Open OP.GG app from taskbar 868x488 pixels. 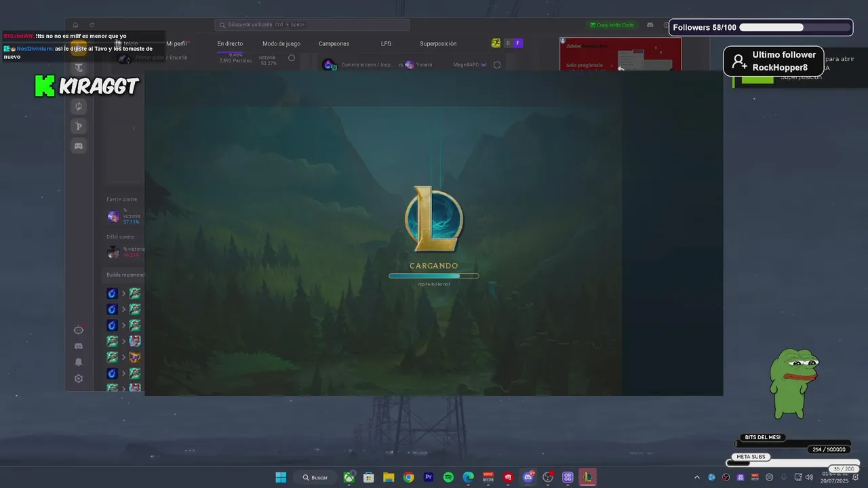tap(568, 477)
